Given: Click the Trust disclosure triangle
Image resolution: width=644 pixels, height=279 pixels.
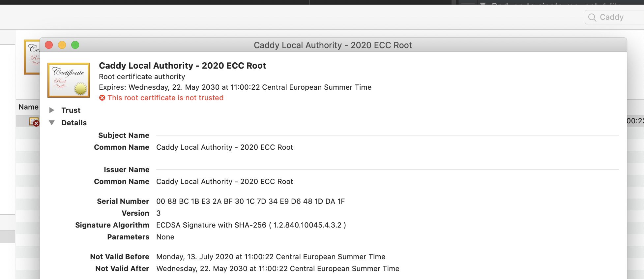Looking at the screenshot, I should (52, 110).
